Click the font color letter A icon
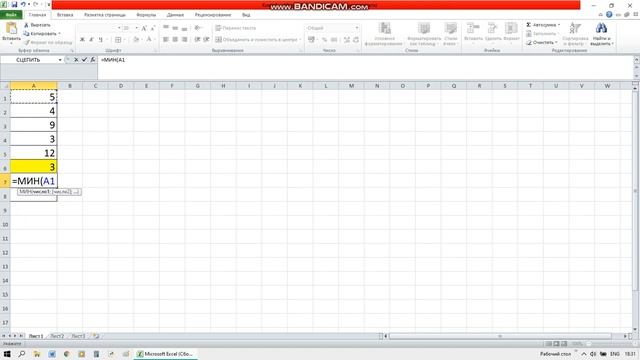 149,40
